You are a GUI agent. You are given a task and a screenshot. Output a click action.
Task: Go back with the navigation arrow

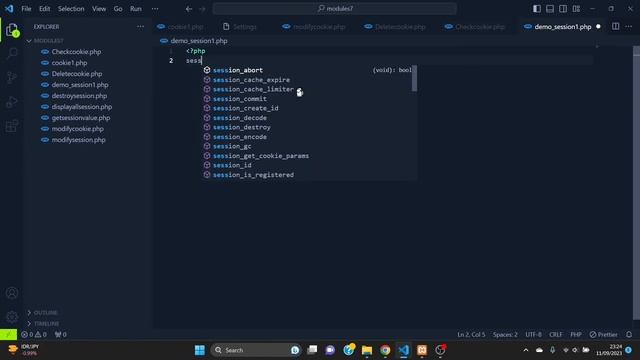tap(189, 9)
